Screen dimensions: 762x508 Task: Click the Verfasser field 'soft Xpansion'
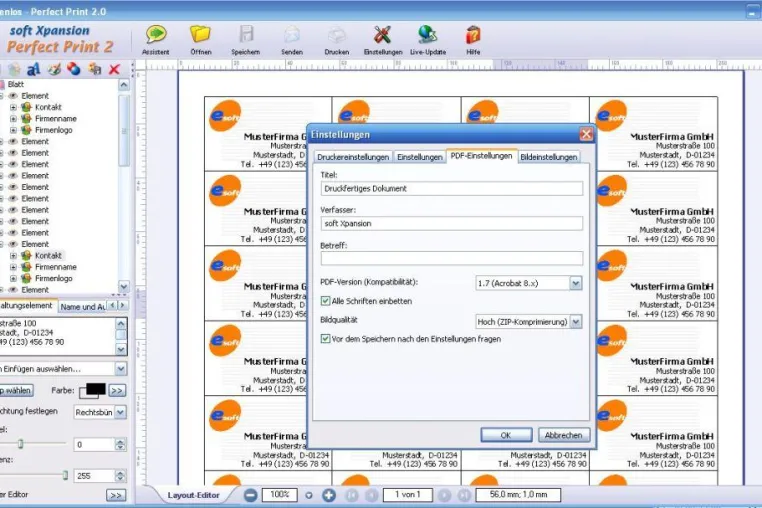[x=451, y=224]
